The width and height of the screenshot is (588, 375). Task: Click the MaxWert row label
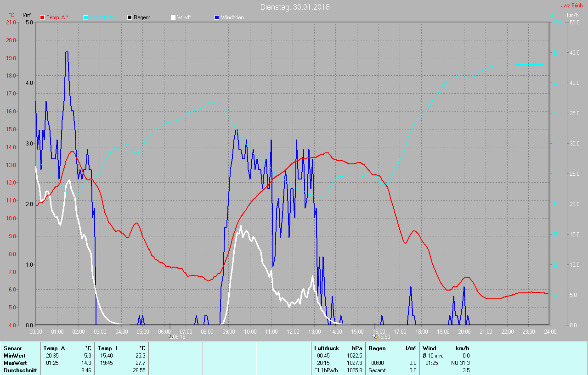coord(15,363)
